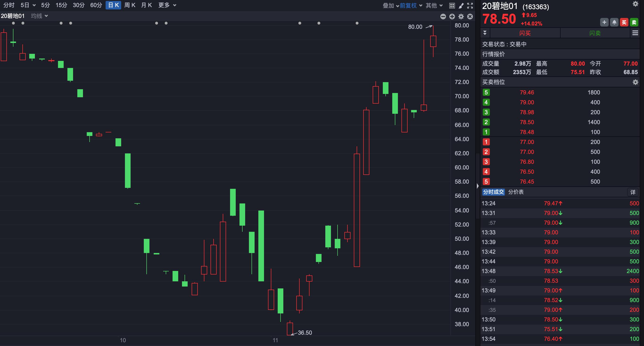Click 最低 value 75.51
This screenshot has width=644, height=346.
coord(578,72)
